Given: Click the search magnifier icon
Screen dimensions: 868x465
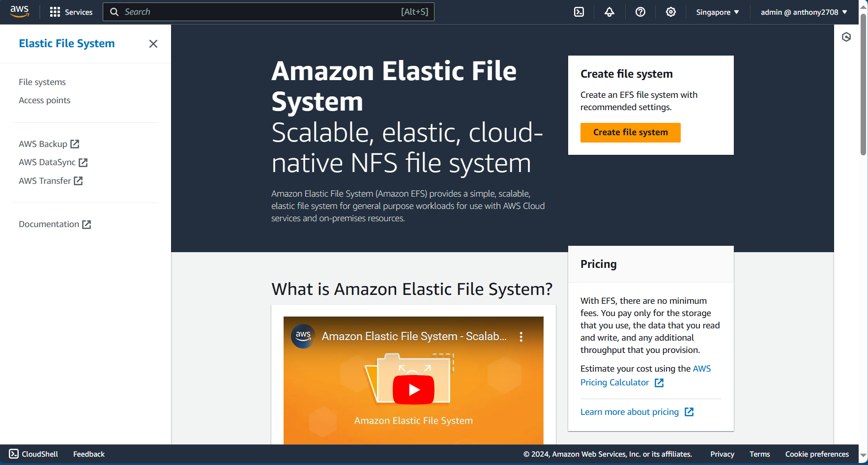Looking at the screenshot, I should click(114, 12).
